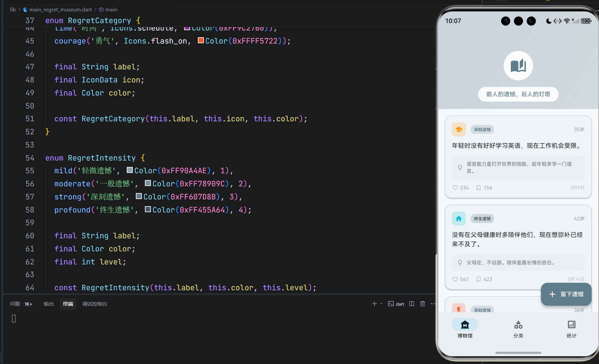The image size is (599, 364).
Task: Click the 深刻遗憾 tag on 35岁 card
Action: pyautogui.click(x=482, y=129)
